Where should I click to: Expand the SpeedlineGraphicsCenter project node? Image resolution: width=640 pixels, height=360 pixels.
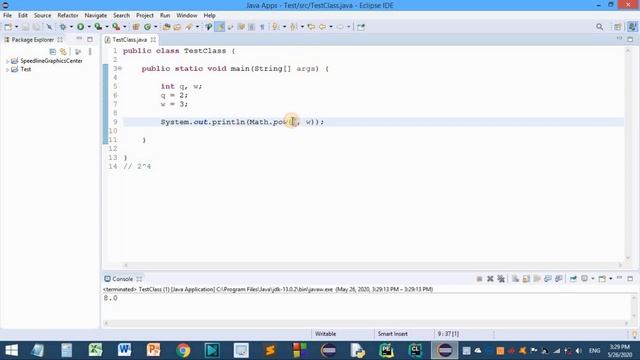coord(7,61)
